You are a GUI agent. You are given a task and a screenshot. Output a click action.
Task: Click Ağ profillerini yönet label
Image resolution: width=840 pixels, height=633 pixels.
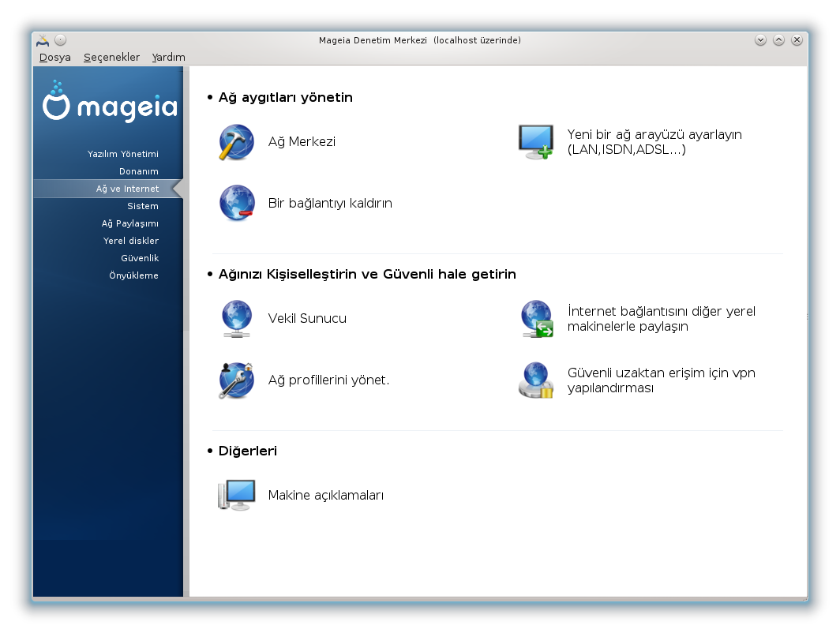pos(328,380)
